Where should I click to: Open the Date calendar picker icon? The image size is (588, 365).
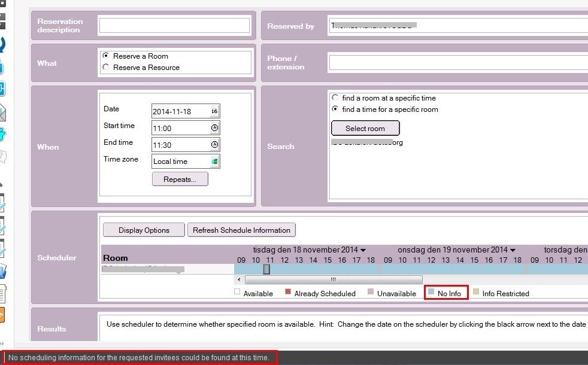tap(214, 111)
